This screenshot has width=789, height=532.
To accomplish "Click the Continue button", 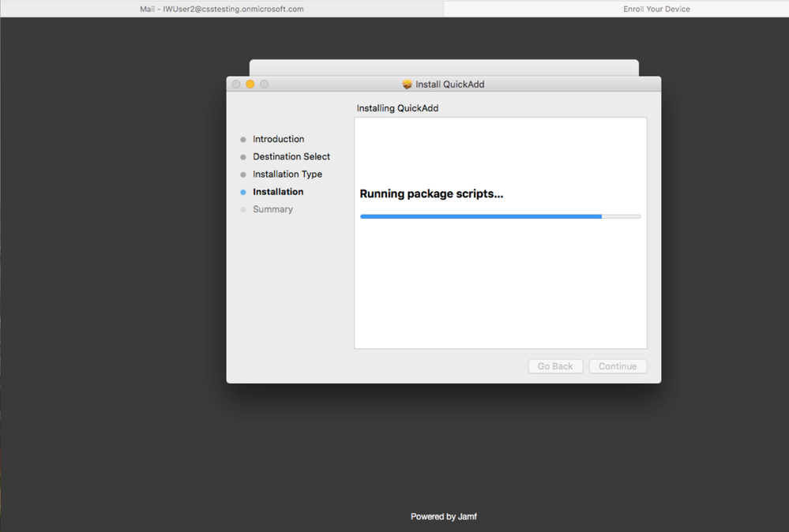I will pyautogui.click(x=618, y=366).
